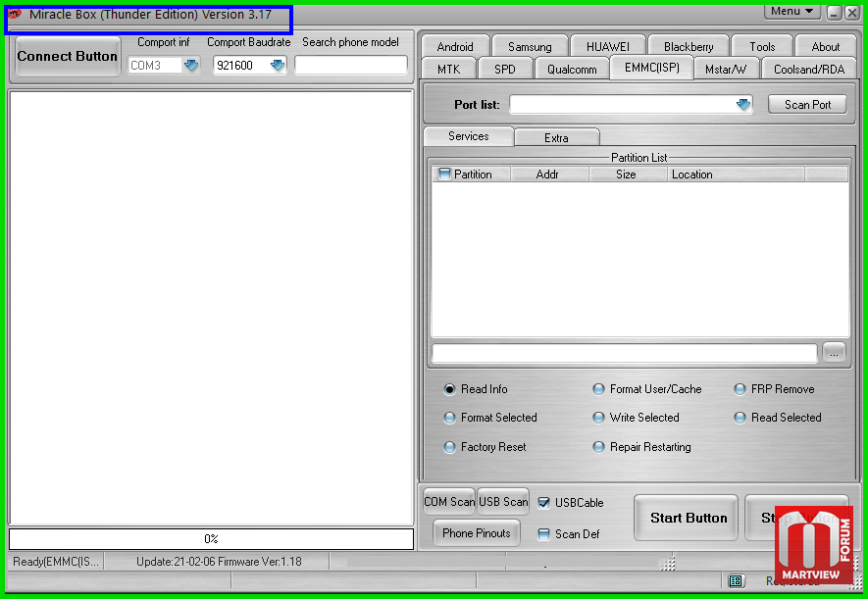Click the status bar grid icon
This screenshot has height=599, width=868.
736,580
